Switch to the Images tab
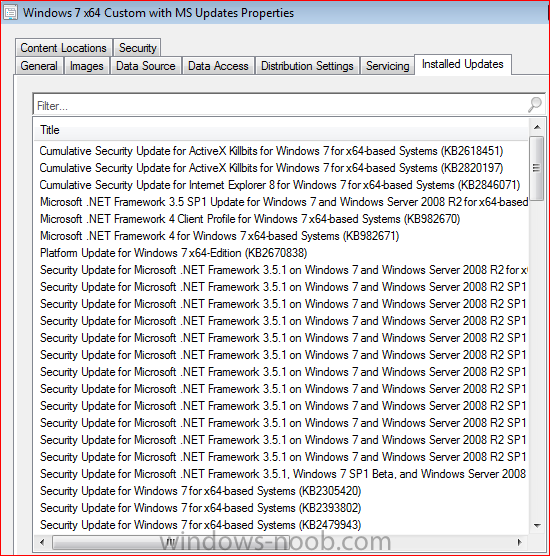 87,66
